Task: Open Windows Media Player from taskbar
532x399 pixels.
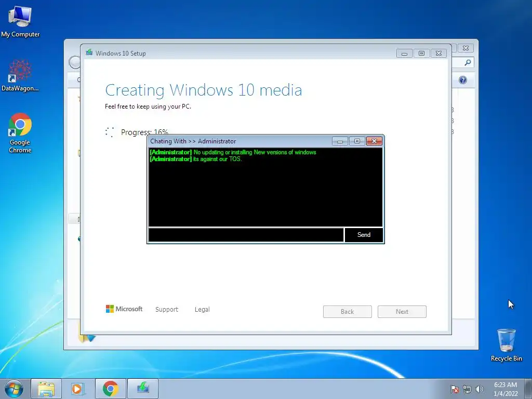Action: click(x=77, y=389)
